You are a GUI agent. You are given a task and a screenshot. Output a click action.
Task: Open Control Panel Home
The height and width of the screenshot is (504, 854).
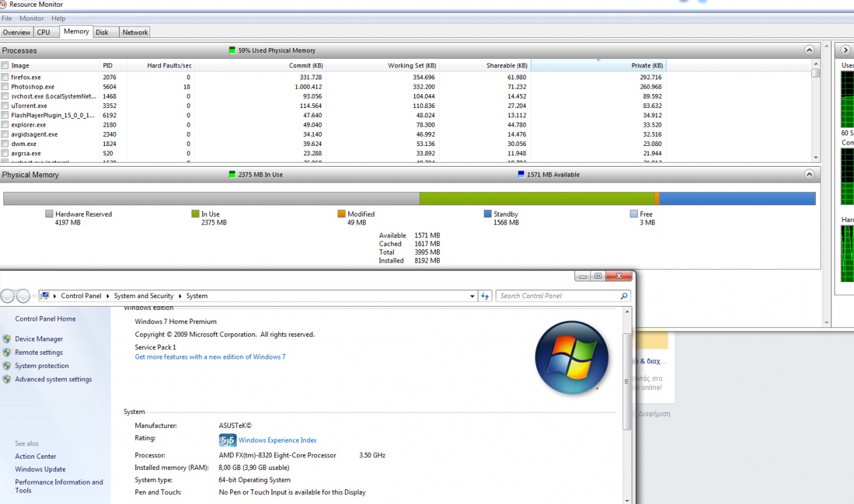45,319
